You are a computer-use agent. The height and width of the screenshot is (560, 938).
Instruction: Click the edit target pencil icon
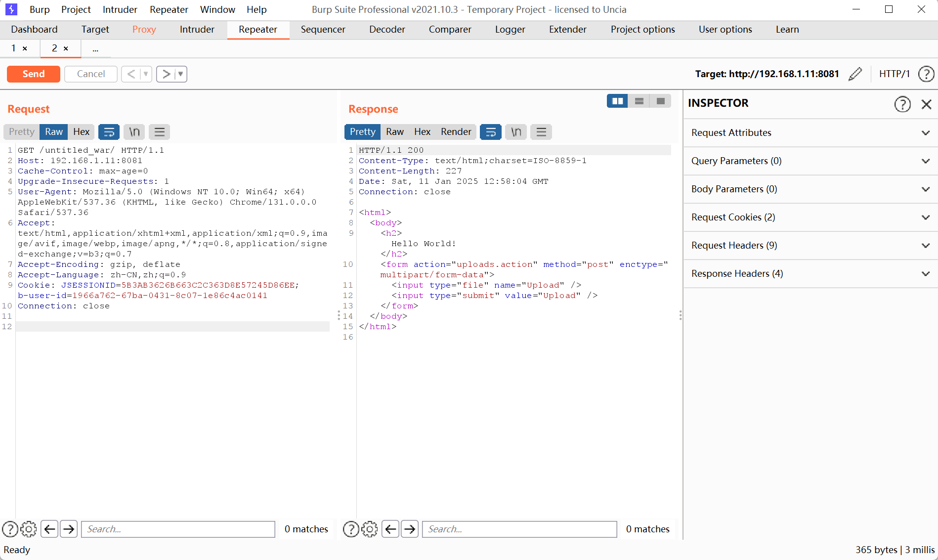(855, 74)
